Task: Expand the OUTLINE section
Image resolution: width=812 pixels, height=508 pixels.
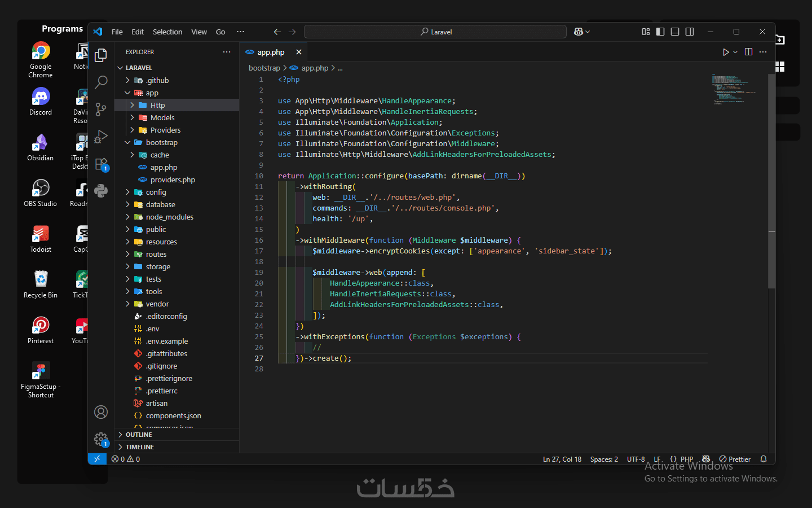Action: pyautogui.click(x=139, y=435)
